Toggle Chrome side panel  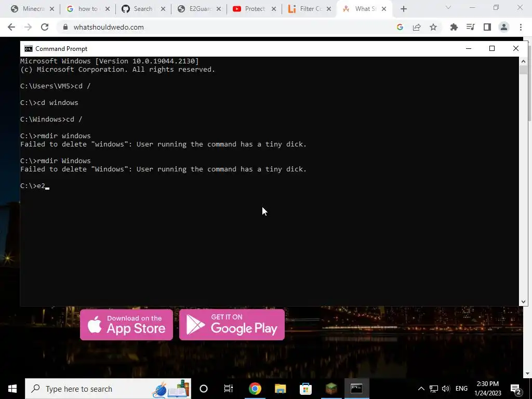[x=487, y=27]
